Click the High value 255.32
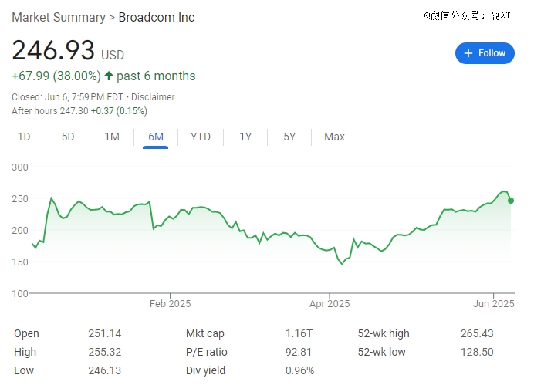The height and width of the screenshot is (392, 534). coord(104,352)
